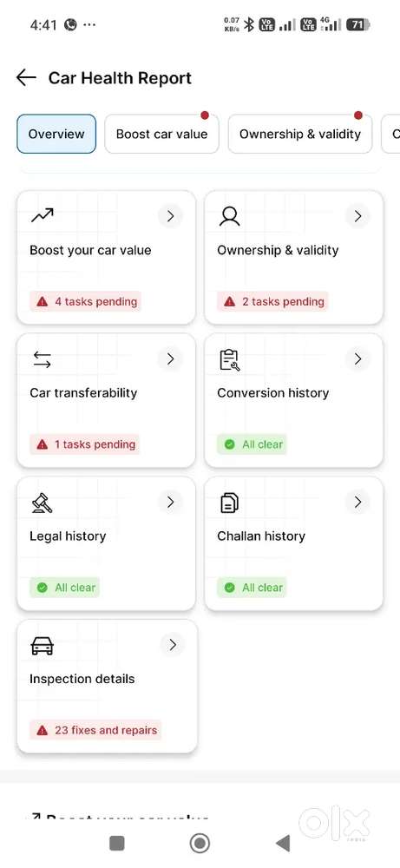Tap the back arrow beside Car Health Report

pyautogui.click(x=26, y=78)
